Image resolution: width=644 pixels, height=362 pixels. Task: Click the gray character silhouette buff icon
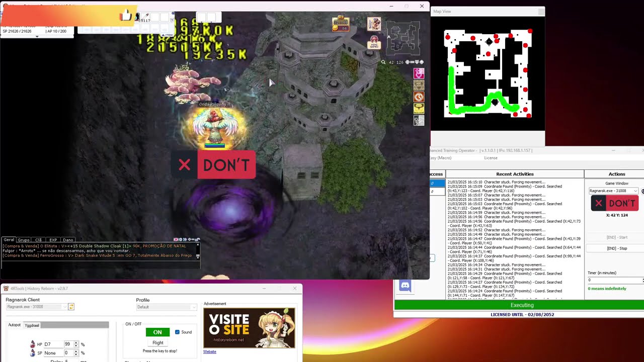pos(419,120)
